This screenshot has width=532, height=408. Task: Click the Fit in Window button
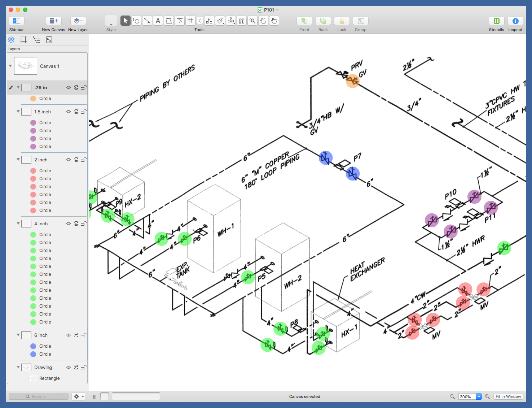[508, 396]
